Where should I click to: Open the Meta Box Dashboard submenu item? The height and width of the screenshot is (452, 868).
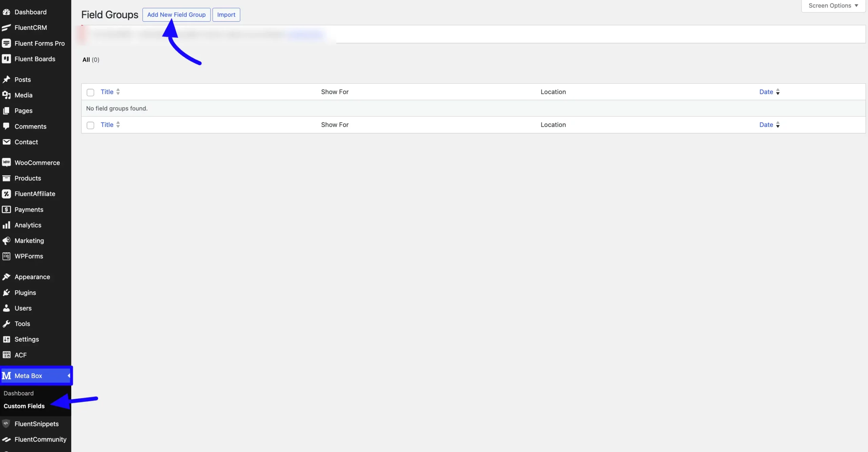(19, 393)
